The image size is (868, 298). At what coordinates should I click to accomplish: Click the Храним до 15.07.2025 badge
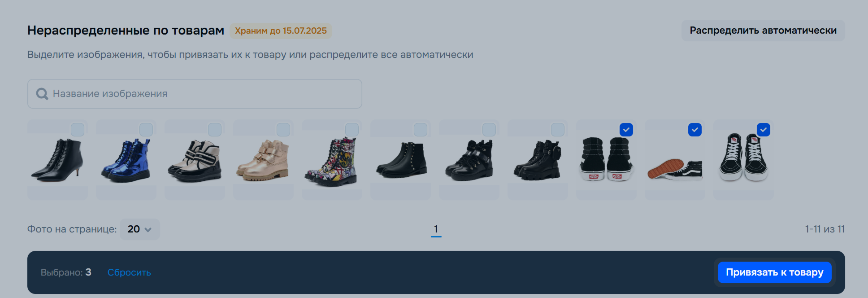pyautogui.click(x=281, y=31)
